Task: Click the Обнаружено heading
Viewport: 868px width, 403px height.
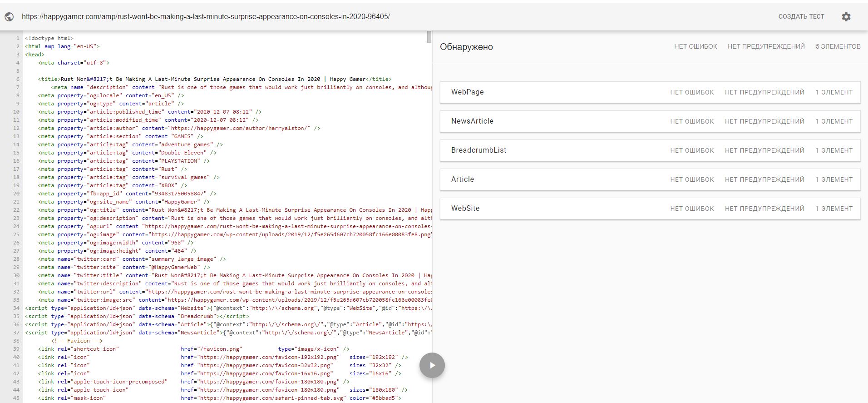Action: pyautogui.click(x=466, y=47)
